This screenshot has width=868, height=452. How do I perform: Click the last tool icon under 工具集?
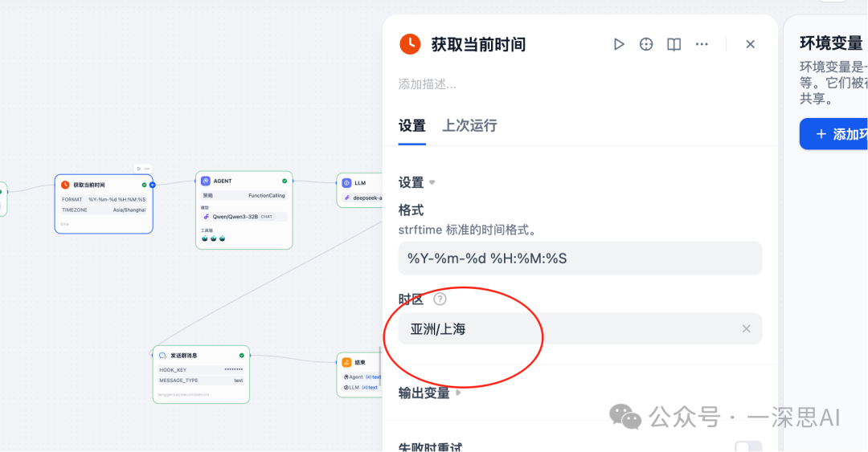(x=222, y=238)
